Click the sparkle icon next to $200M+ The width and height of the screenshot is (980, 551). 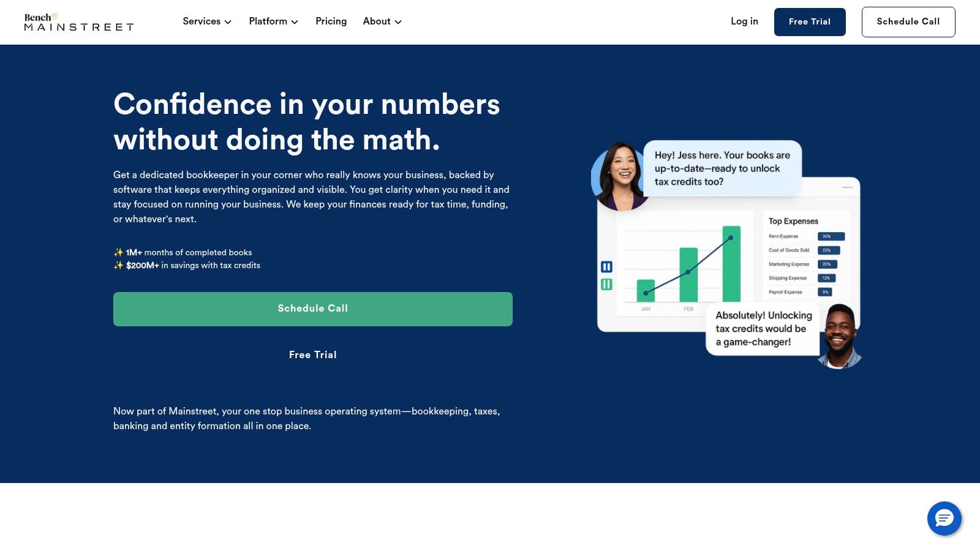118,265
